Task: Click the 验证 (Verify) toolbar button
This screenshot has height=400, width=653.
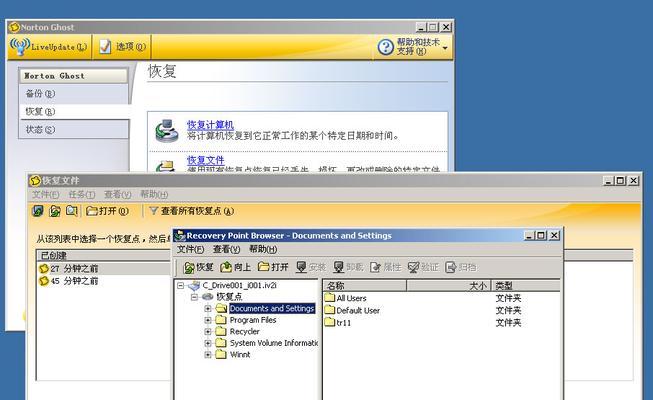Action: (x=423, y=267)
